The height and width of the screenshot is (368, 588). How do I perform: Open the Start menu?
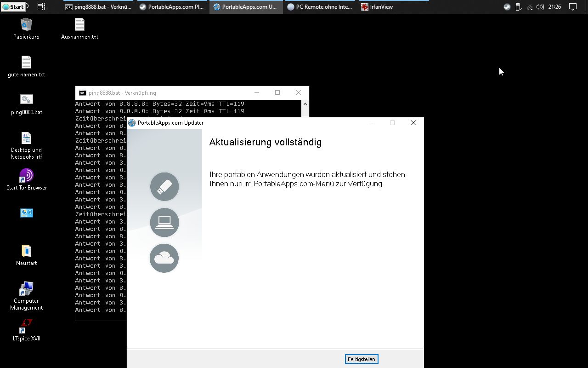click(13, 7)
